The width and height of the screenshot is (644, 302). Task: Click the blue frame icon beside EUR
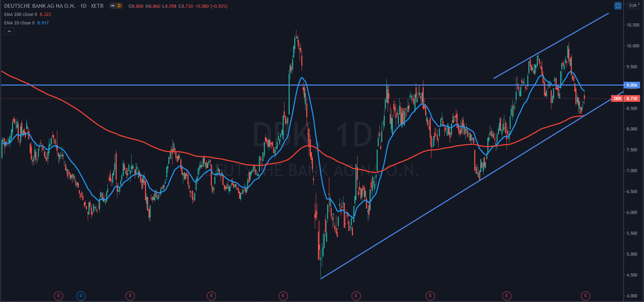(618, 6)
